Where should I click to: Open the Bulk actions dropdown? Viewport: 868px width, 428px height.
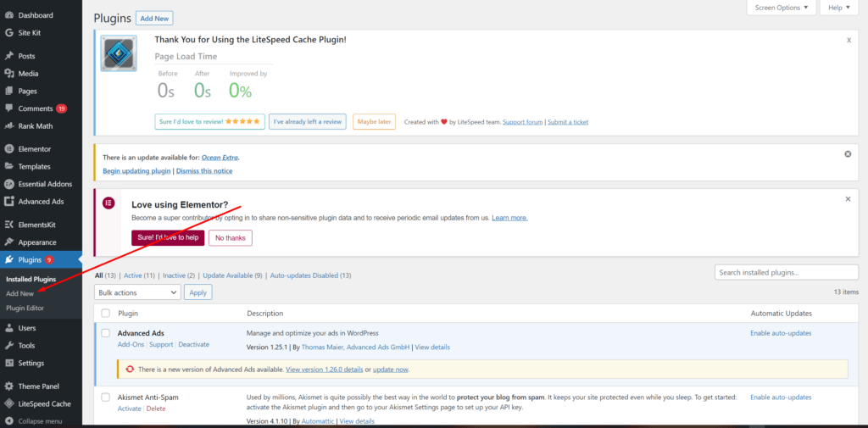(x=138, y=292)
